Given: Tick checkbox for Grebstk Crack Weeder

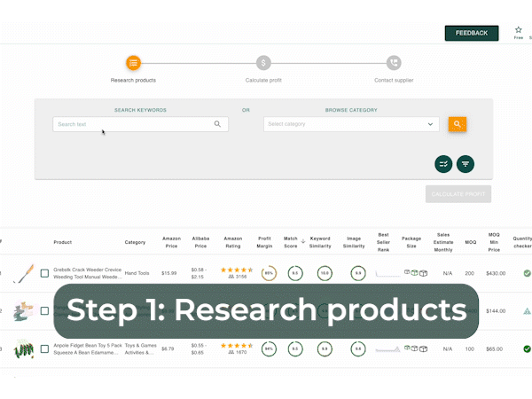Looking at the screenshot, I should click(44, 273).
